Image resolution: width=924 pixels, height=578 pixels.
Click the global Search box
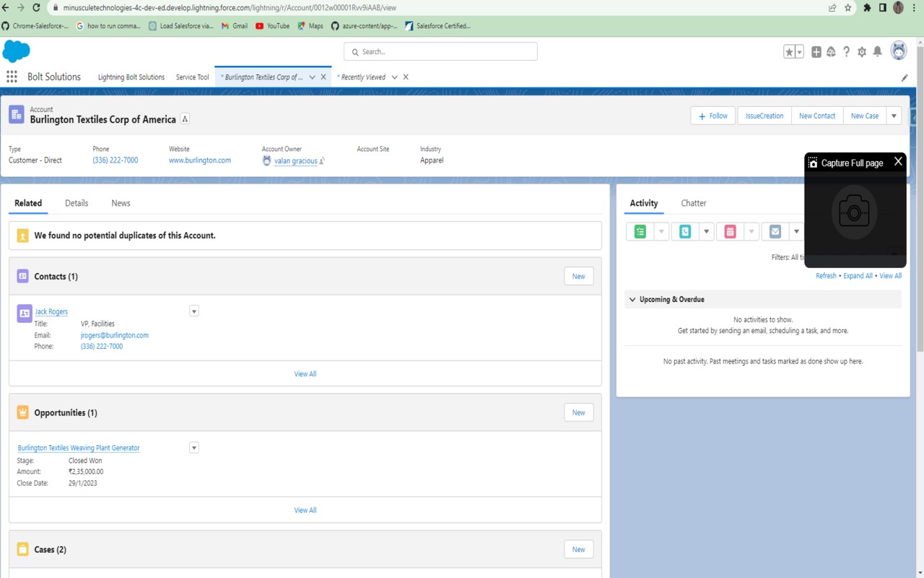pos(440,51)
